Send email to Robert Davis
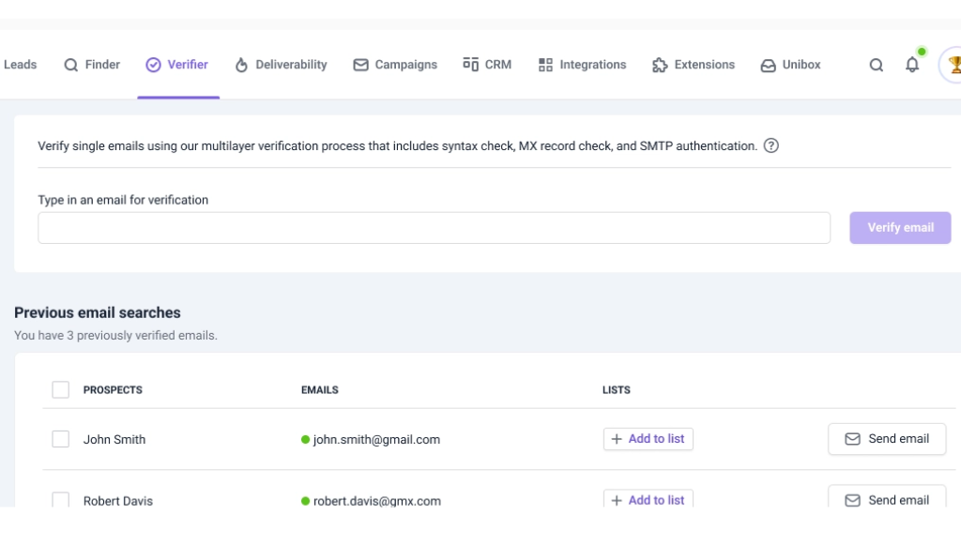Image resolution: width=961 pixels, height=560 pixels. [887, 497]
